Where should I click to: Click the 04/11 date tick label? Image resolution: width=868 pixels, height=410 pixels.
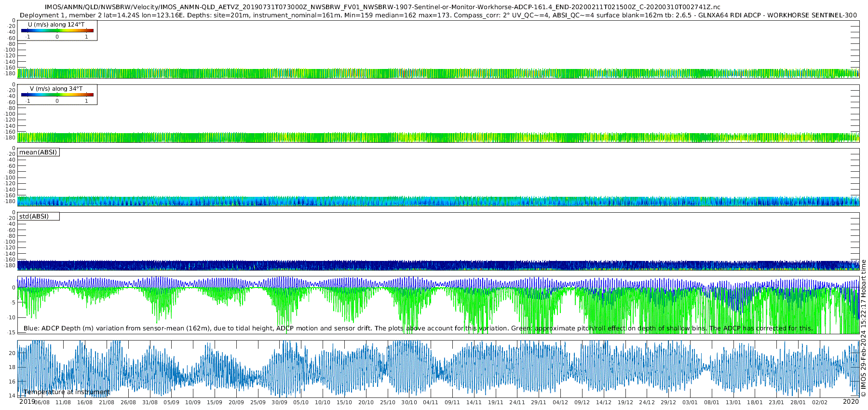(431, 402)
